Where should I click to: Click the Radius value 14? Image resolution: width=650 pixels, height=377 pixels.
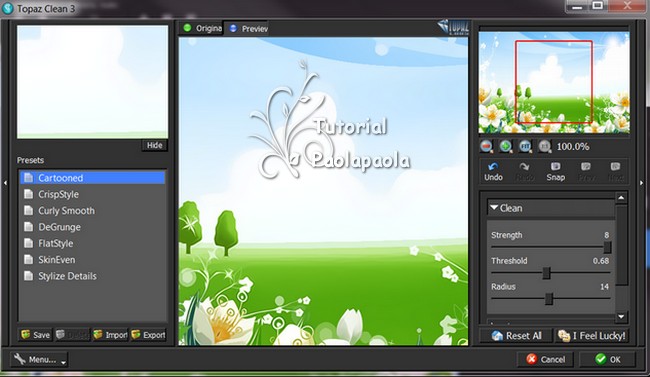coord(604,287)
